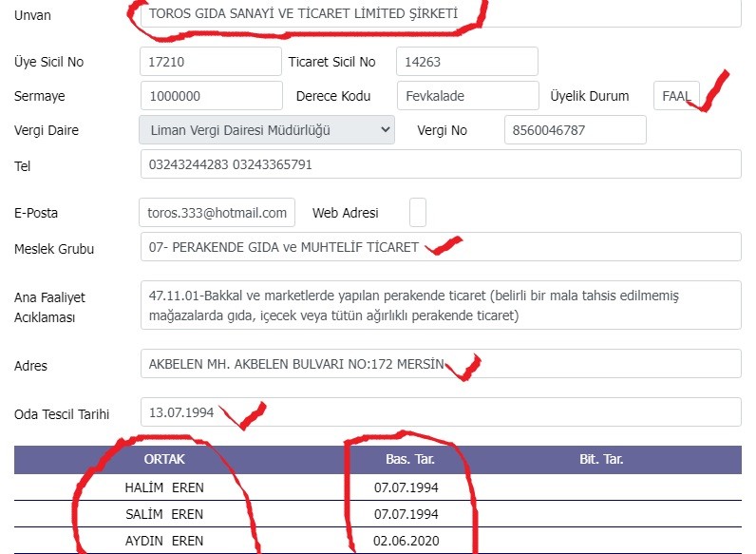756x554 pixels.
Task: Focus the Ana Faaliyet Açıklaması text area
Action: [441, 305]
